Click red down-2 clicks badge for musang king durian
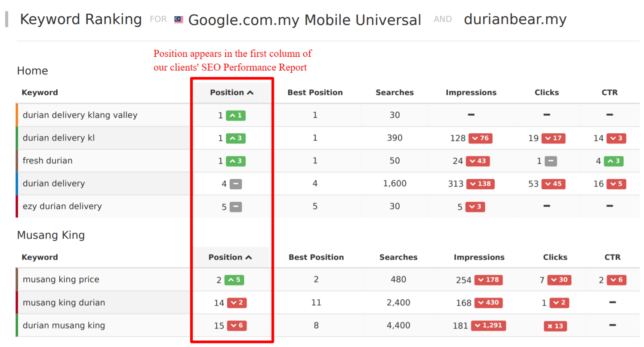 559,303
